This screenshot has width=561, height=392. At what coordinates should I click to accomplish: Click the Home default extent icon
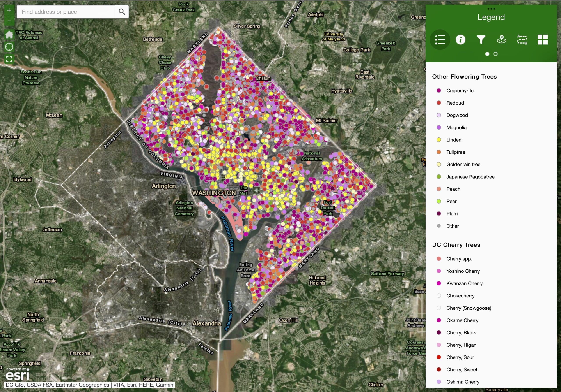click(x=9, y=34)
